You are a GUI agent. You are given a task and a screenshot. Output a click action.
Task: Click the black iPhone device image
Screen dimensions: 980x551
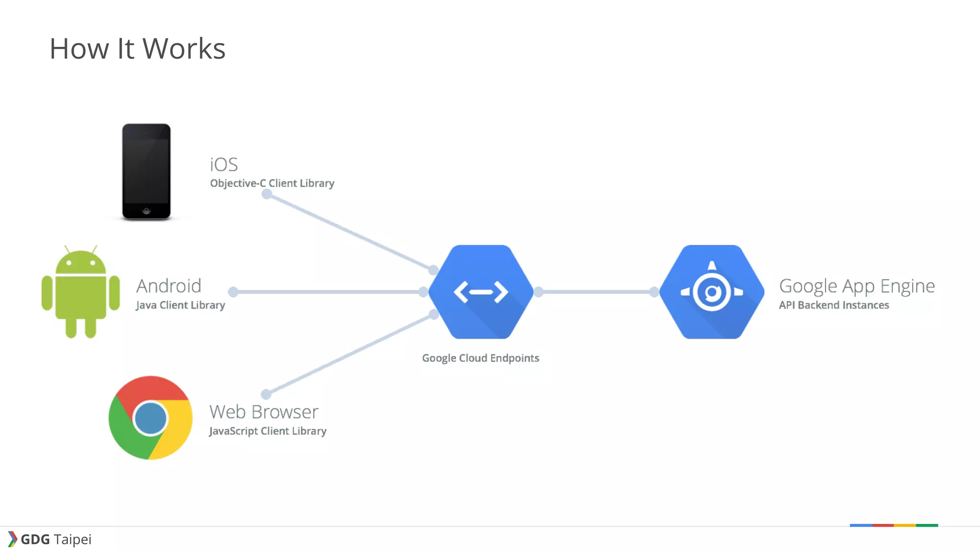[146, 172]
